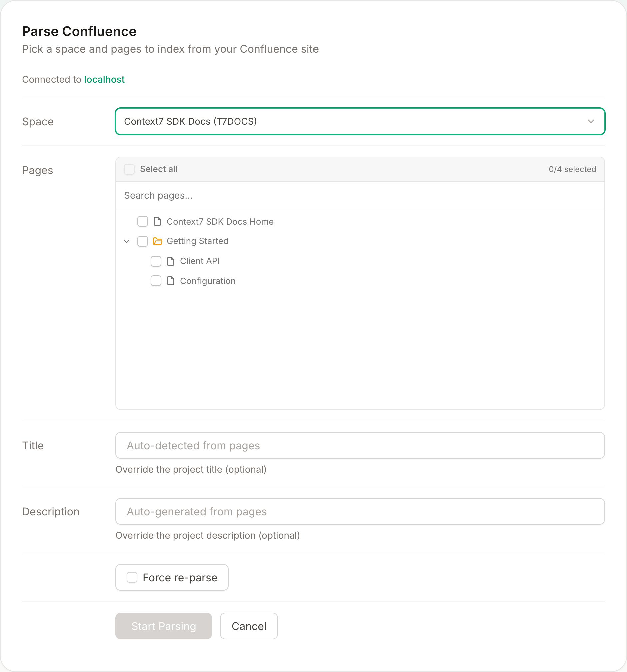627x672 pixels.
Task: Open the Space dropdown
Action: click(360, 121)
